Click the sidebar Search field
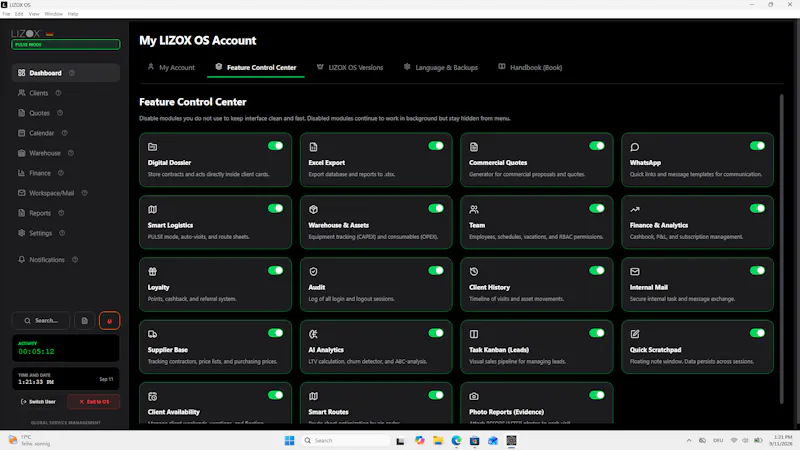 [x=41, y=321]
